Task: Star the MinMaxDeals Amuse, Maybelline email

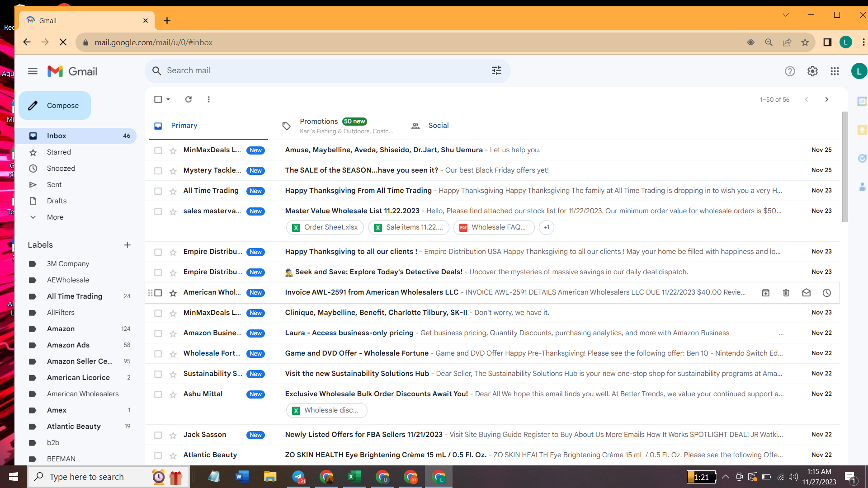Action: pyautogui.click(x=173, y=150)
